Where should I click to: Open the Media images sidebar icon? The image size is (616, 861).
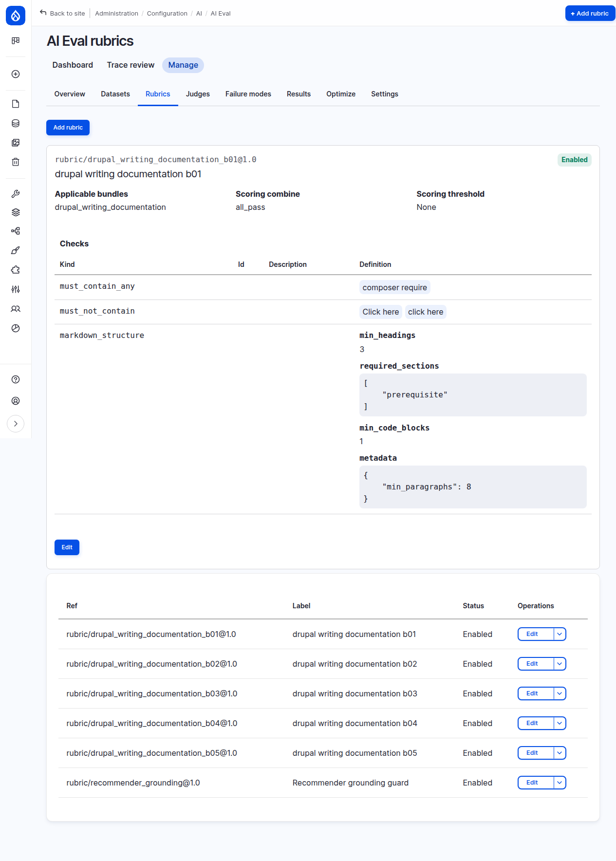[16, 143]
